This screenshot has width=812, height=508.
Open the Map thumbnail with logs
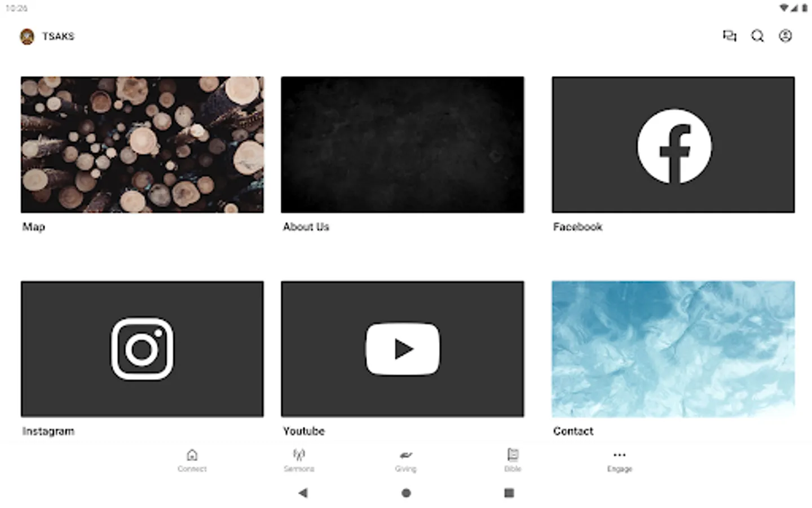142,144
